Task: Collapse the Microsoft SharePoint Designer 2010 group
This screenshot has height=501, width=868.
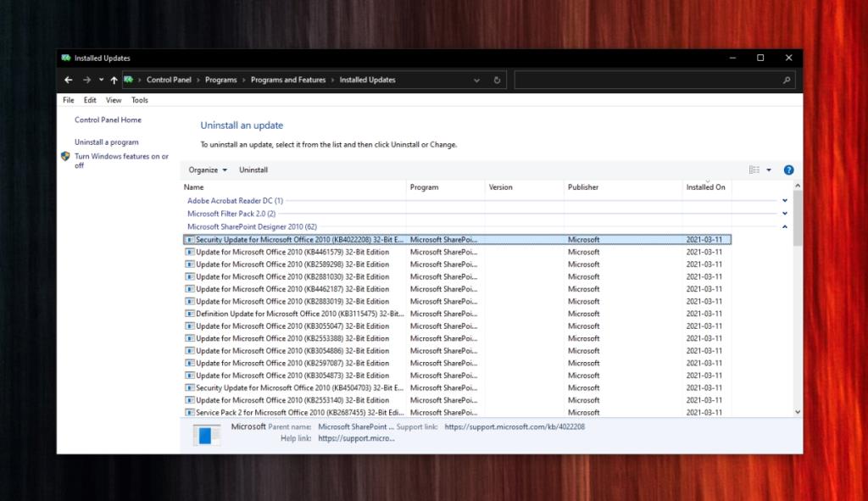Action: click(x=784, y=226)
